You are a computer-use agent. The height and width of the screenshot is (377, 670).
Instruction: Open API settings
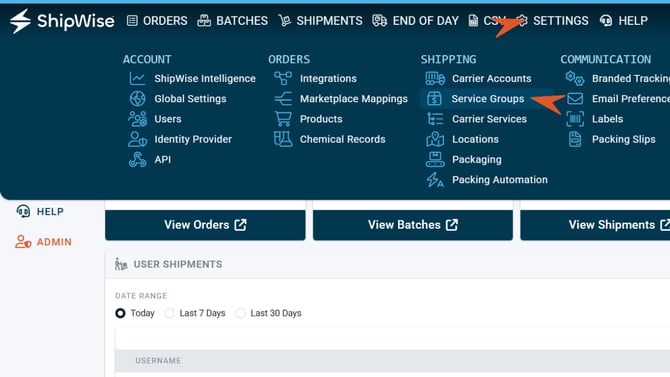tap(163, 159)
